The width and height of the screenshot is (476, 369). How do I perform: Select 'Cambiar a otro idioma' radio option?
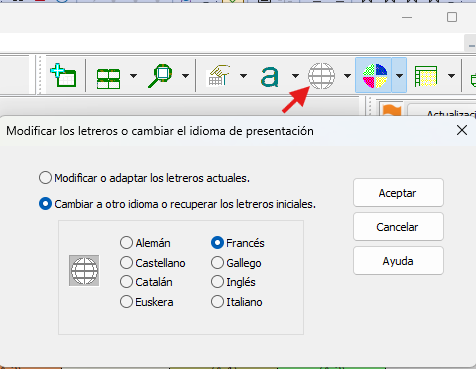177,204
